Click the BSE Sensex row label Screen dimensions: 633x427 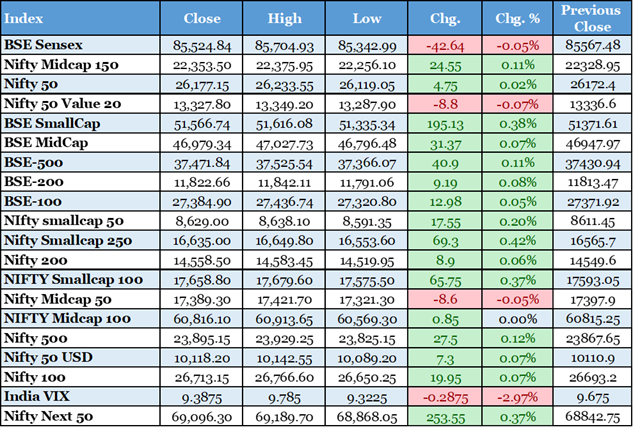pos(44,45)
